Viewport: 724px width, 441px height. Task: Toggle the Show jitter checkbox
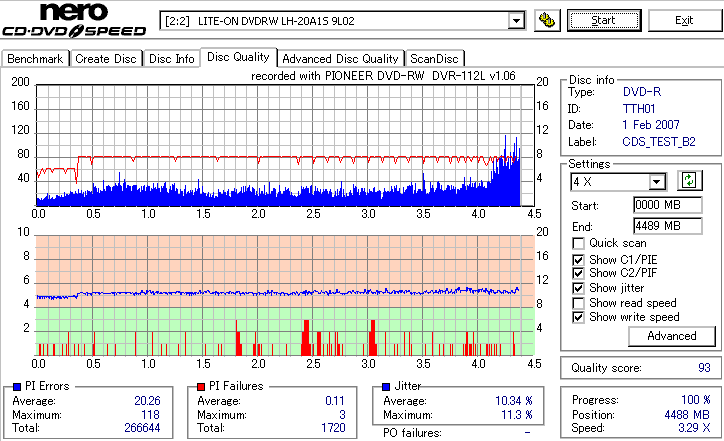pos(578,288)
